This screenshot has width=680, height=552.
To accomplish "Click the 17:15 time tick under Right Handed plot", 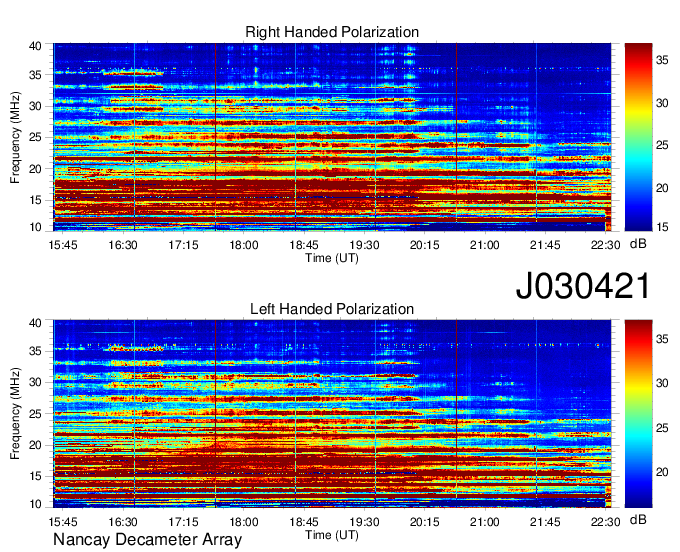I will (x=183, y=245).
